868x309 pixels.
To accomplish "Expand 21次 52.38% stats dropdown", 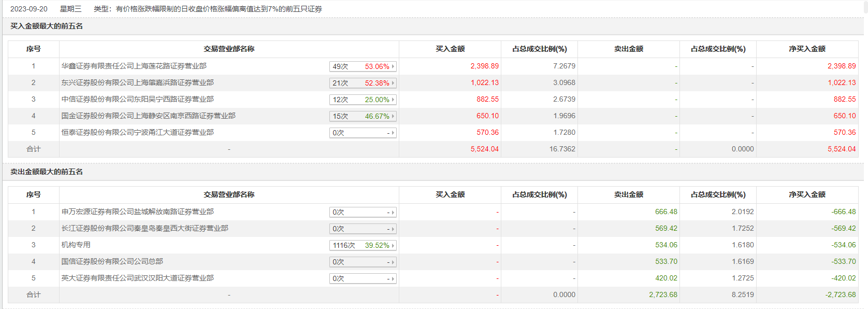I will [x=363, y=83].
